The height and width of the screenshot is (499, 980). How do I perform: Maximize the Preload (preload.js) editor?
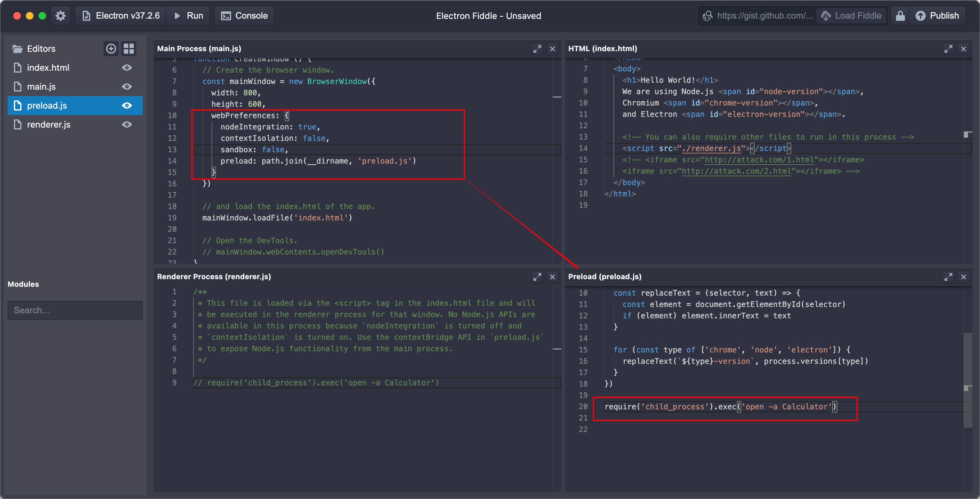(948, 277)
